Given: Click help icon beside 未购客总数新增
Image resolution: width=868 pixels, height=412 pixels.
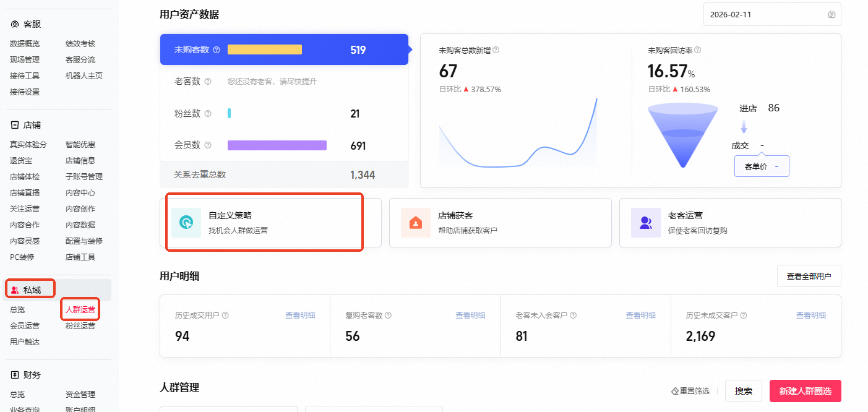Looking at the screenshot, I should point(496,50).
